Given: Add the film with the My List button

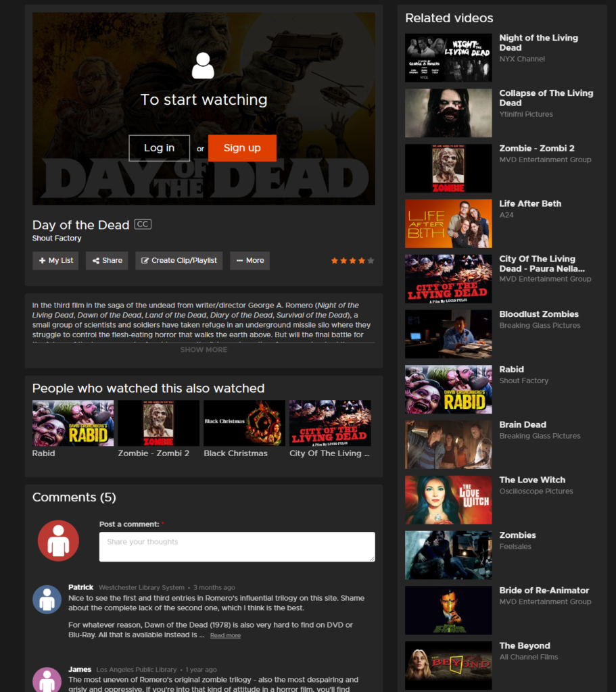Looking at the screenshot, I should (55, 260).
